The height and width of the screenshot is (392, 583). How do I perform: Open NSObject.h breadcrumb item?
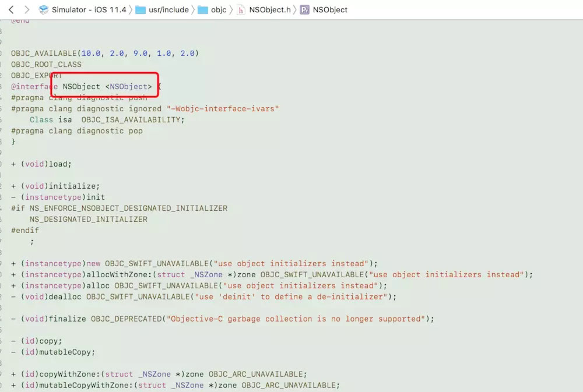coord(270,10)
